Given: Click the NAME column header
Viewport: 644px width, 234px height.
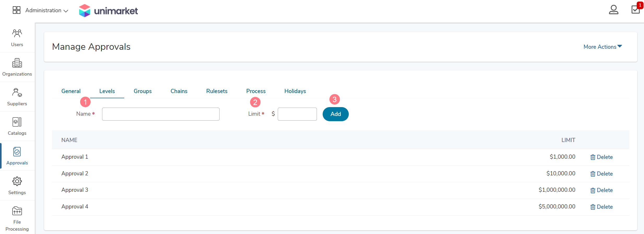Looking at the screenshot, I should (69, 140).
